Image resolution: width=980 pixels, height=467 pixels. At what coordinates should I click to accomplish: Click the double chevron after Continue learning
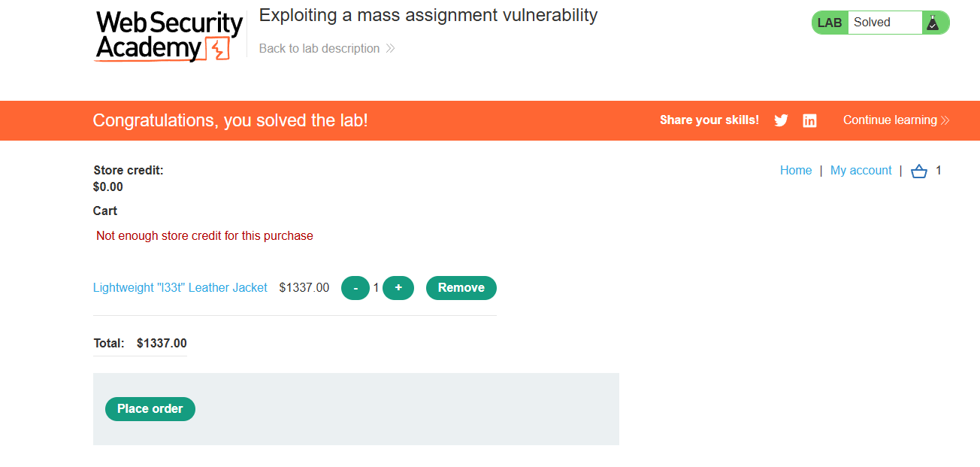point(945,120)
